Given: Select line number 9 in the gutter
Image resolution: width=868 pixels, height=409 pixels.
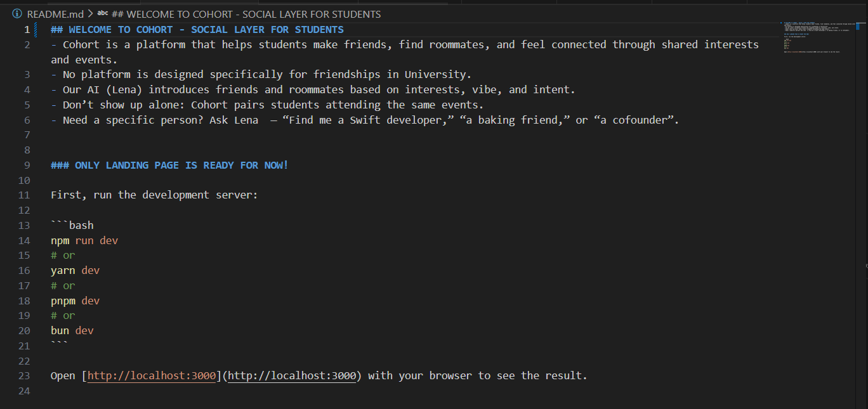Looking at the screenshot, I should click(27, 166).
